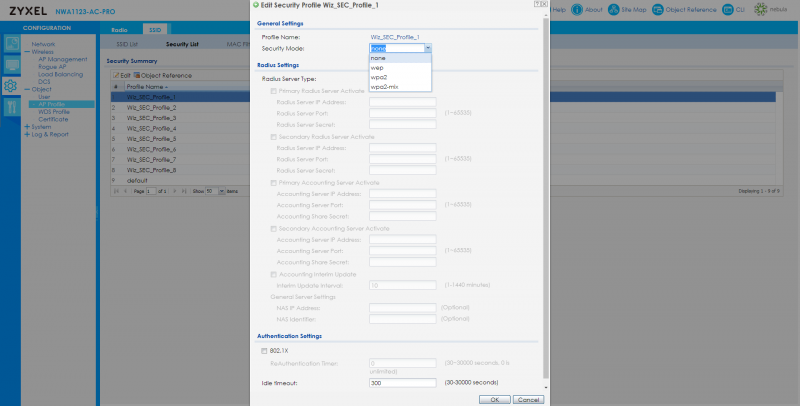Select the 'default' profile row
Image resolution: width=800 pixels, height=406 pixels.
(443, 181)
